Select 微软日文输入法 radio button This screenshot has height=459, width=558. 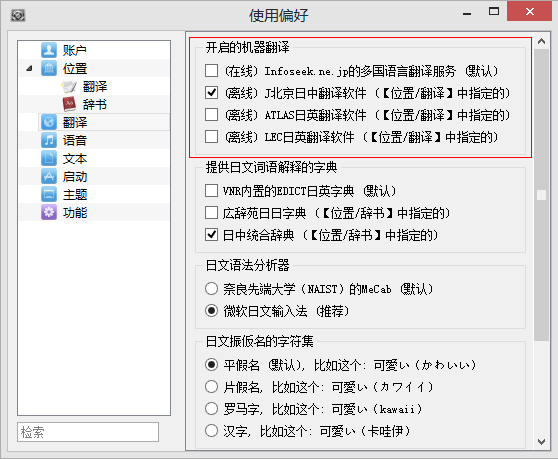(x=211, y=311)
